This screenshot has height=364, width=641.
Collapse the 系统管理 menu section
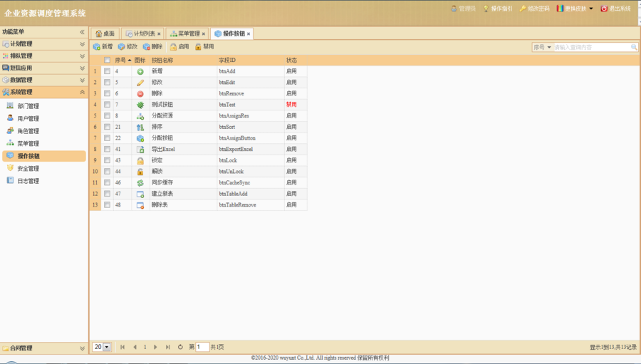click(x=82, y=92)
